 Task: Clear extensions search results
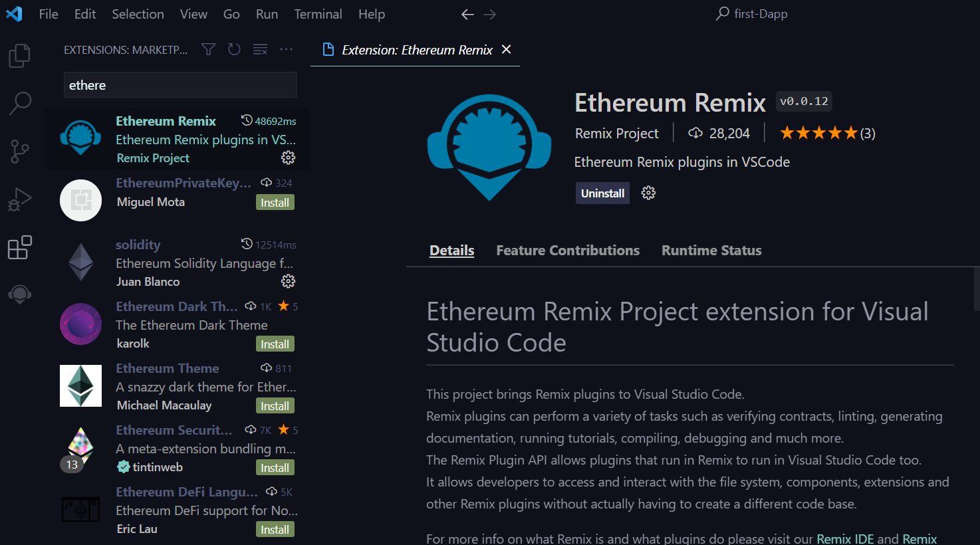pos(260,49)
